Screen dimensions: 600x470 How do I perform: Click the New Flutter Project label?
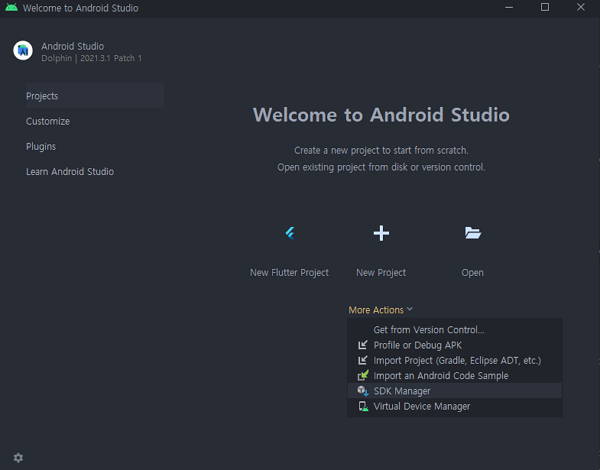pos(289,273)
